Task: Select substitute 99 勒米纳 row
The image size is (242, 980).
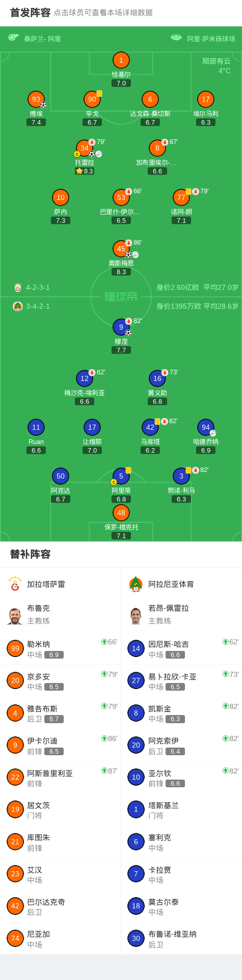Action: tap(61, 648)
